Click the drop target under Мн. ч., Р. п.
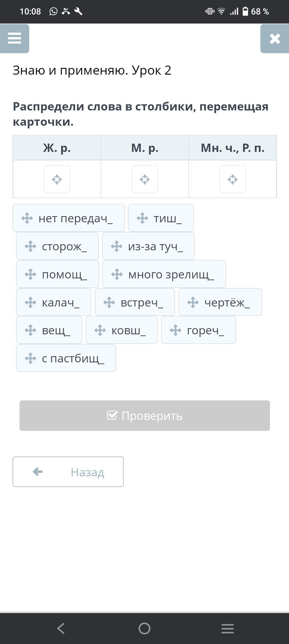Viewport: 289px width, 644px height. tap(233, 179)
